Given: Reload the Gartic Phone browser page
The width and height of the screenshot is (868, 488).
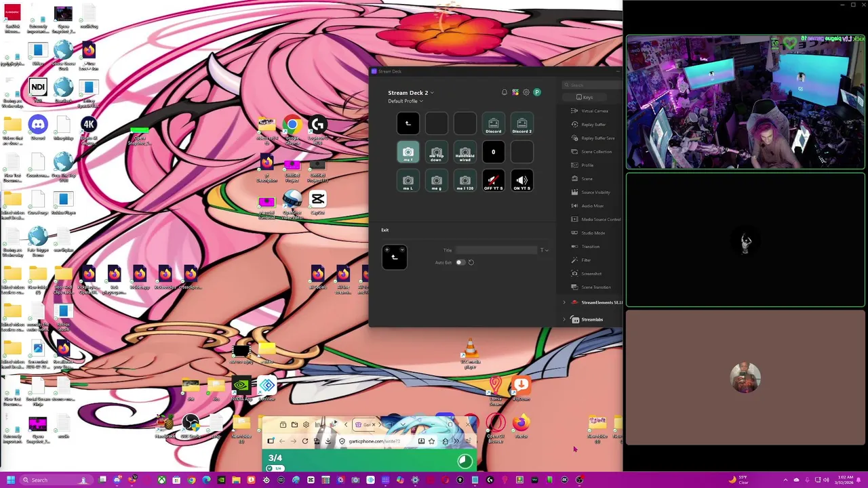Looking at the screenshot, I should point(305,441).
